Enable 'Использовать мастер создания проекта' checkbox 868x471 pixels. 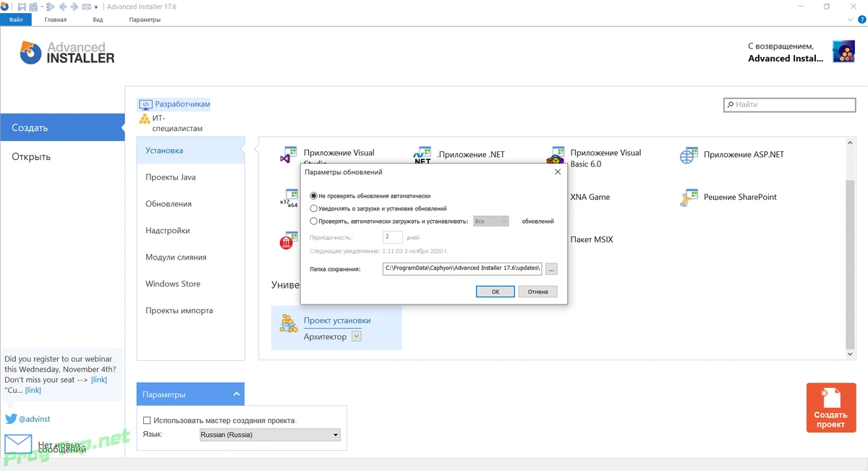click(147, 420)
